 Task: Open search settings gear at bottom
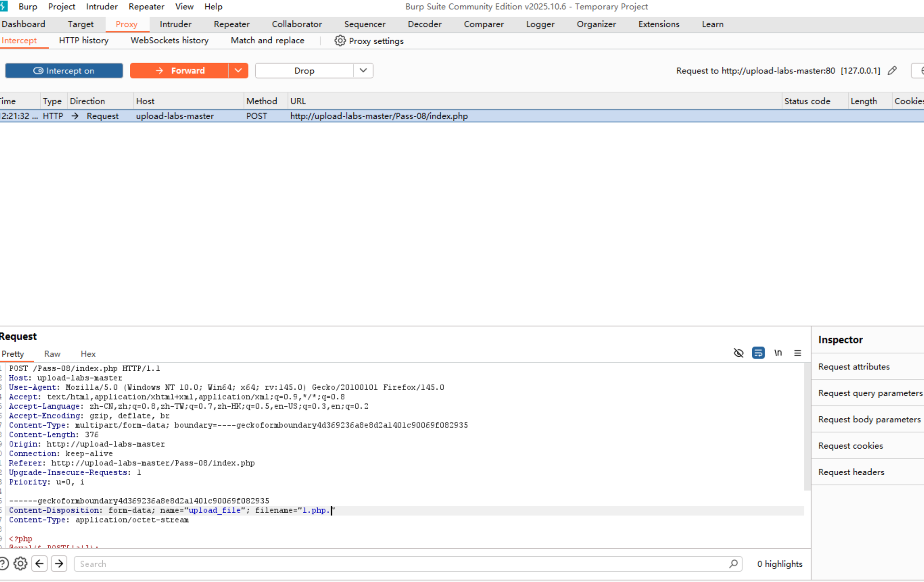point(20,564)
